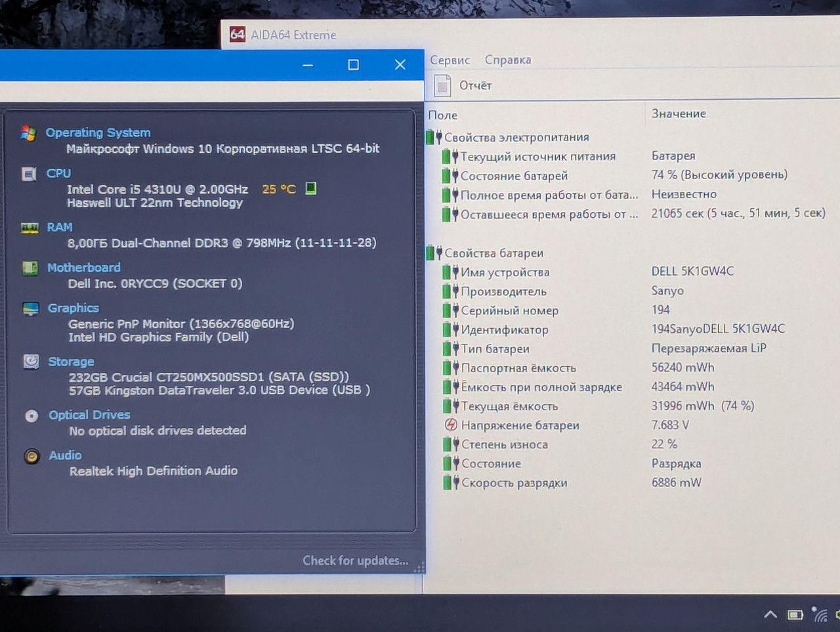Click the green CPU temperature indicator icon

pyautogui.click(x=311, y=188)
